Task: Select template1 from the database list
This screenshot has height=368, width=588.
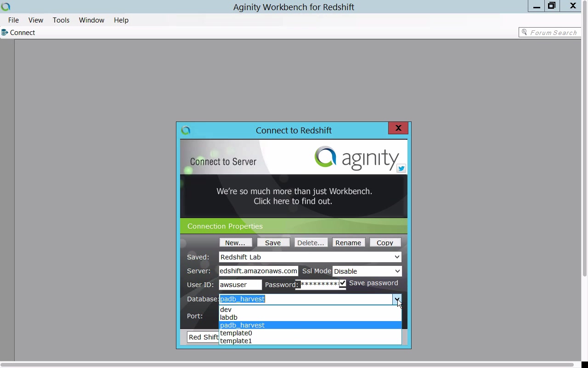Action: pos(310,341)
